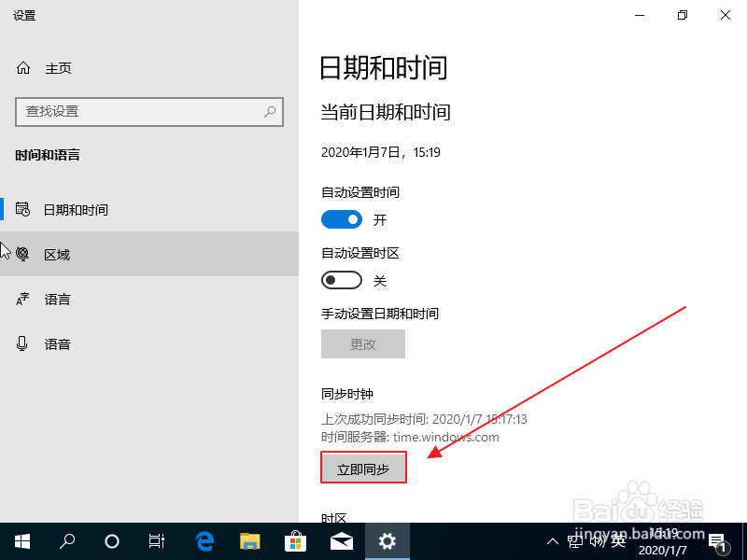Open File Explorer from the taskbar
The height and width of the screenshot is (560, 747).
[249, 541]
